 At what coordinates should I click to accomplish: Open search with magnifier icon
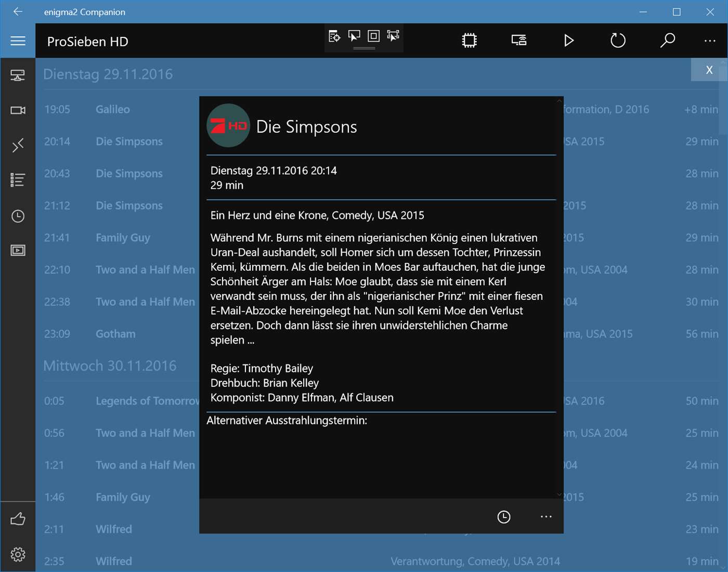point(667,41)
